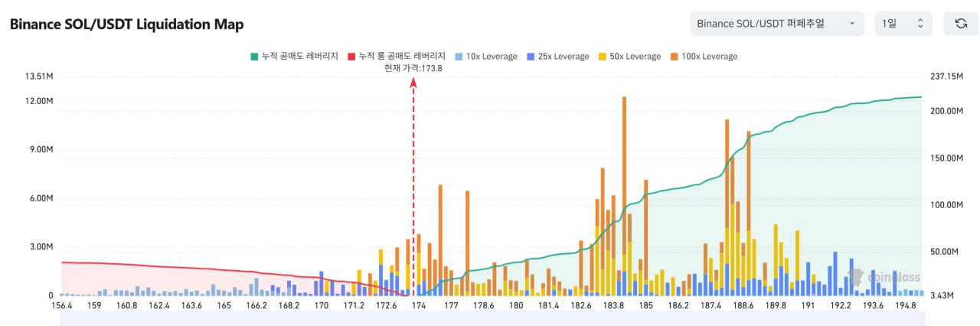980x326 pixels.
Task: Click the 100.00M right axis label
Action: [x=946, y=205]
